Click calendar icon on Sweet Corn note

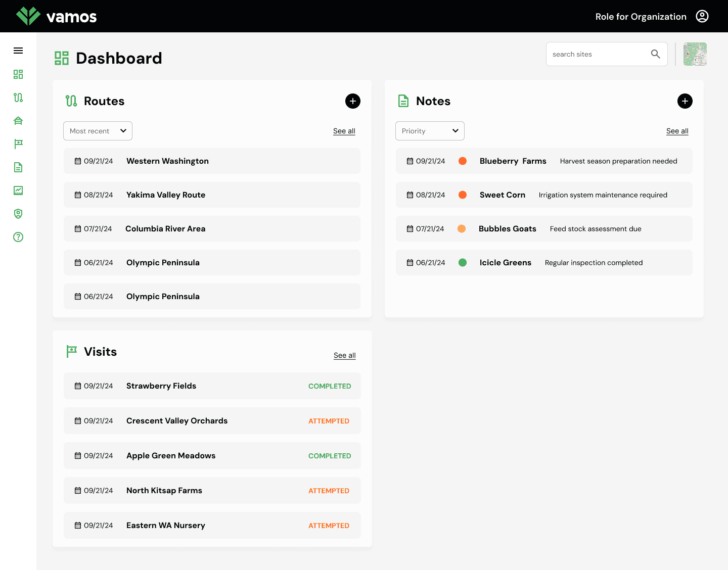410,195
